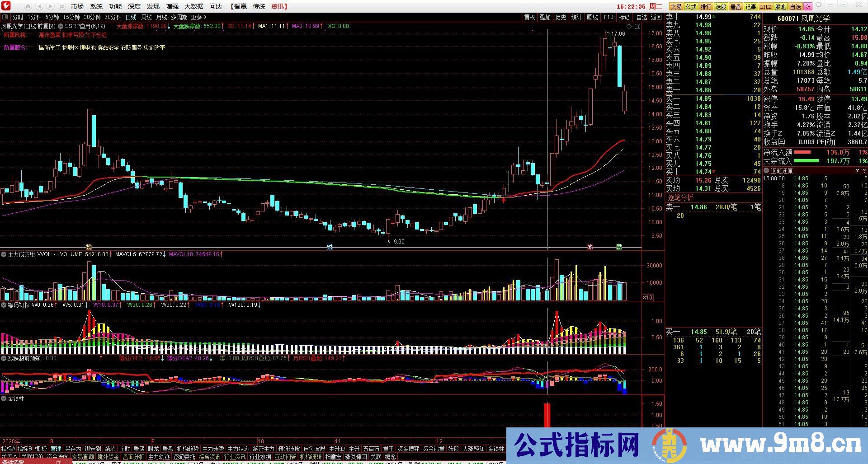
Task: Click the 返回 toolbar item
Action: pos(656,17)
